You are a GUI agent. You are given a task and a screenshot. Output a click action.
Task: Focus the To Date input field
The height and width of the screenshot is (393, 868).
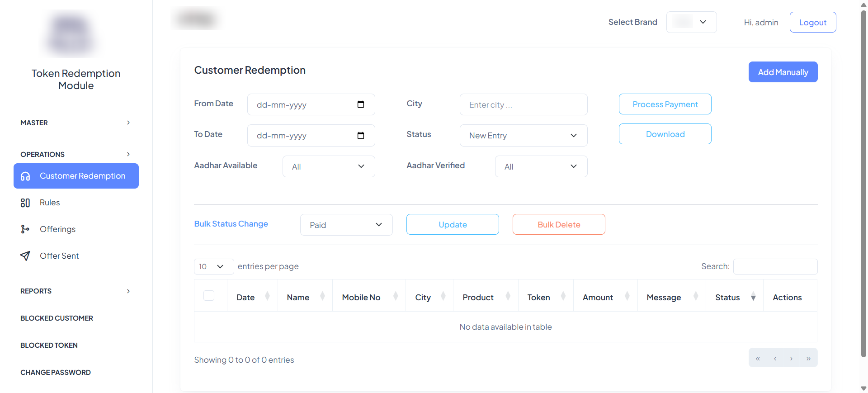[311, 136]
